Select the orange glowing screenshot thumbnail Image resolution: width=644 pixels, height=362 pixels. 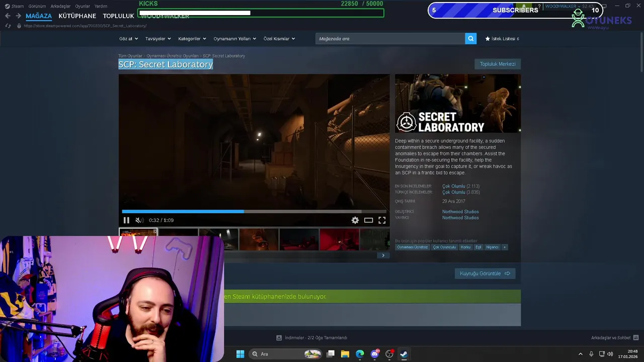pyautogui.click(x=259, y=239)
